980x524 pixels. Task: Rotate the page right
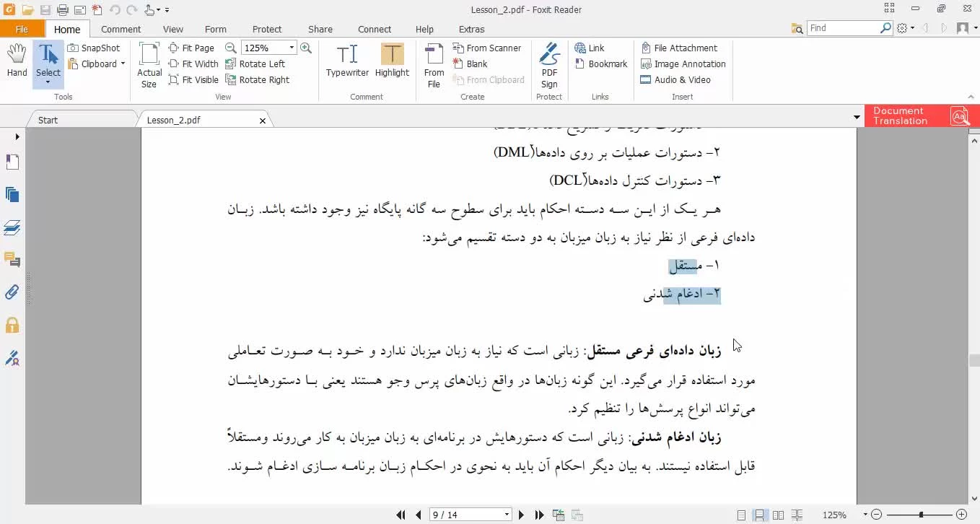(x=258, y=79)
